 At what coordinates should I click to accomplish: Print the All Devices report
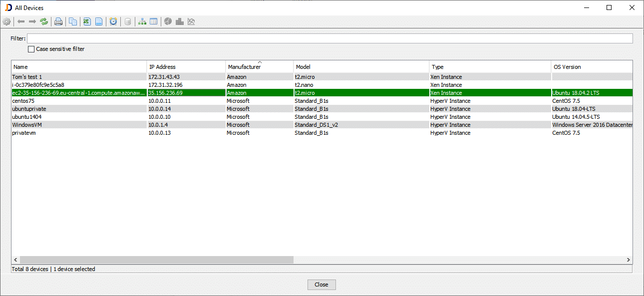coord(58,21)
